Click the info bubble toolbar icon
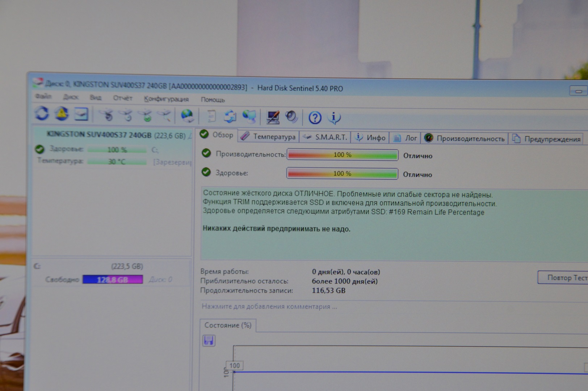 (x=334, y=118)
